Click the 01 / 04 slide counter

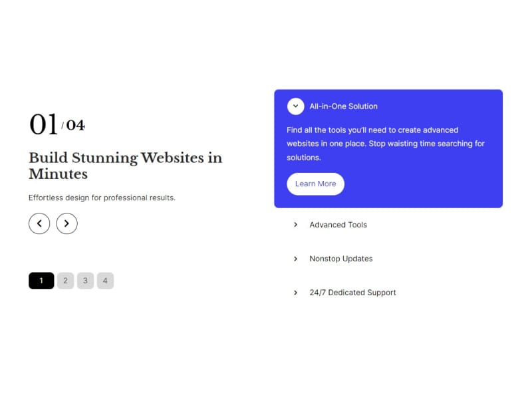[57, 124]
